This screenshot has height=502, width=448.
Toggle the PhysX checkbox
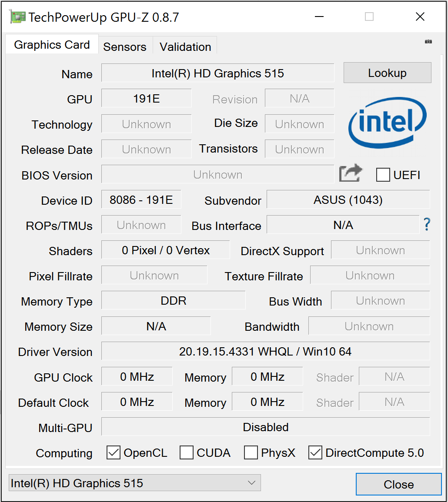tap(251, 453)
